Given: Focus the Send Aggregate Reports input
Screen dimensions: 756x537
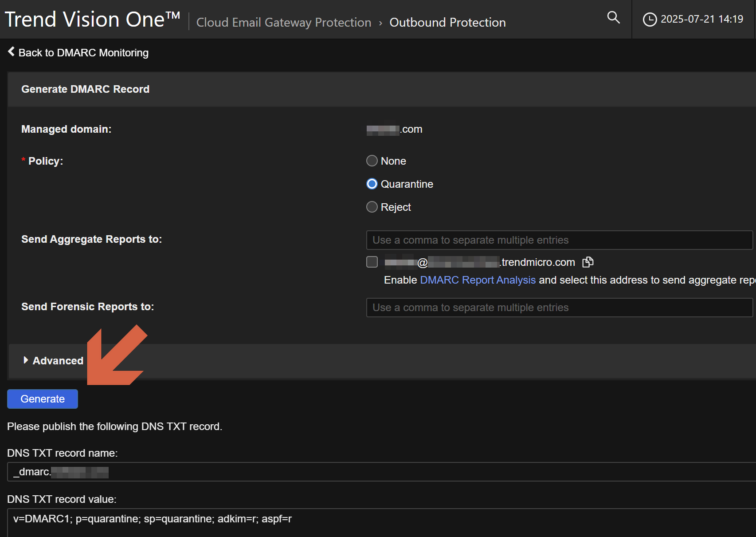Looking at the screenshot, I should 559,240.
